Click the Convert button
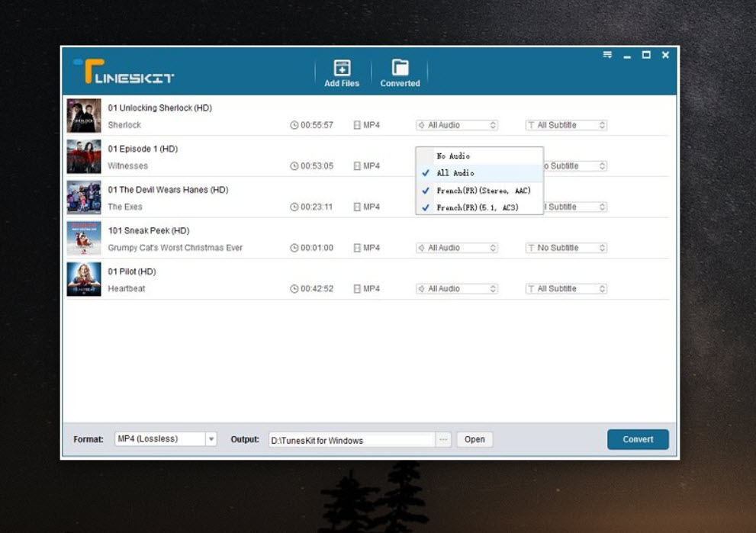Viewport: 756px width, 533px height. 638,439
